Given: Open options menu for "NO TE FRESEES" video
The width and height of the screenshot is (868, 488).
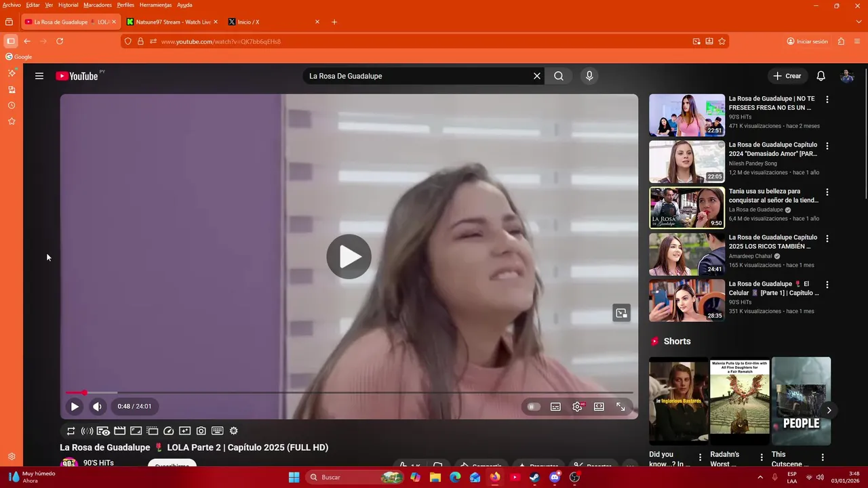Looking at the screenshot, I should tap(827, 100).
